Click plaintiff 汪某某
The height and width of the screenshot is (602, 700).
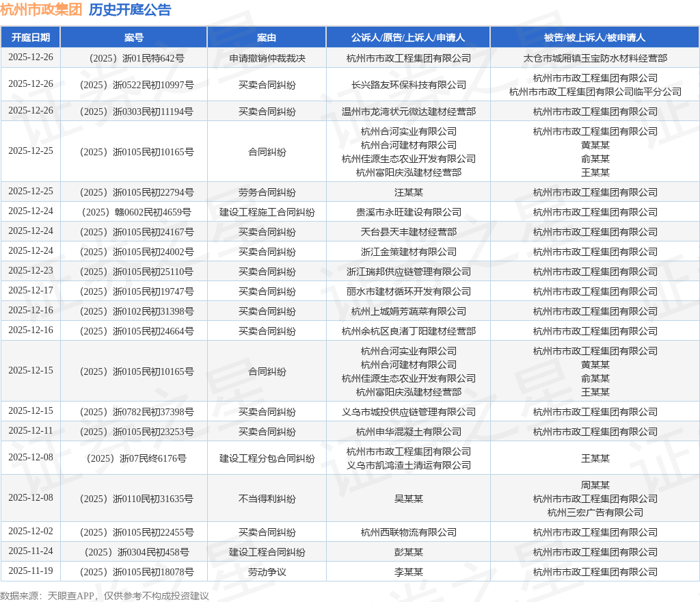coord(409,192)
